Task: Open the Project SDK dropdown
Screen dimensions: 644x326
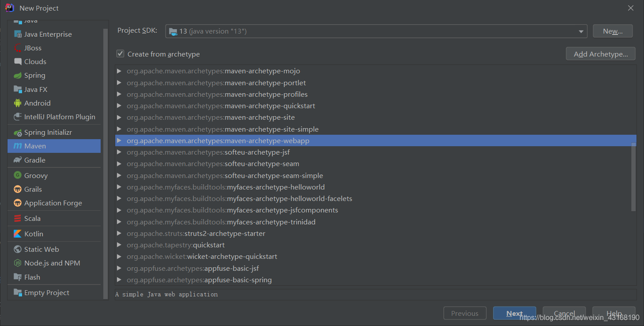Action: [581, 31]
